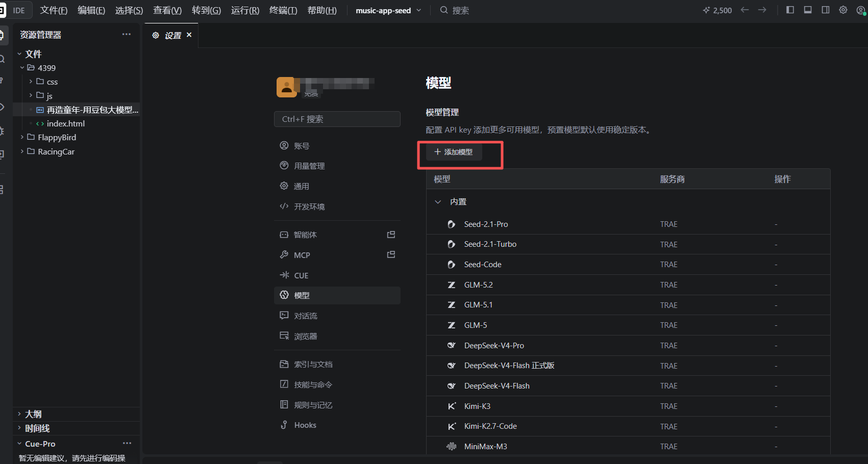Expand the 大纲 outline section
The width and height of the screenshot is (868, 464).
coord(19,414)
